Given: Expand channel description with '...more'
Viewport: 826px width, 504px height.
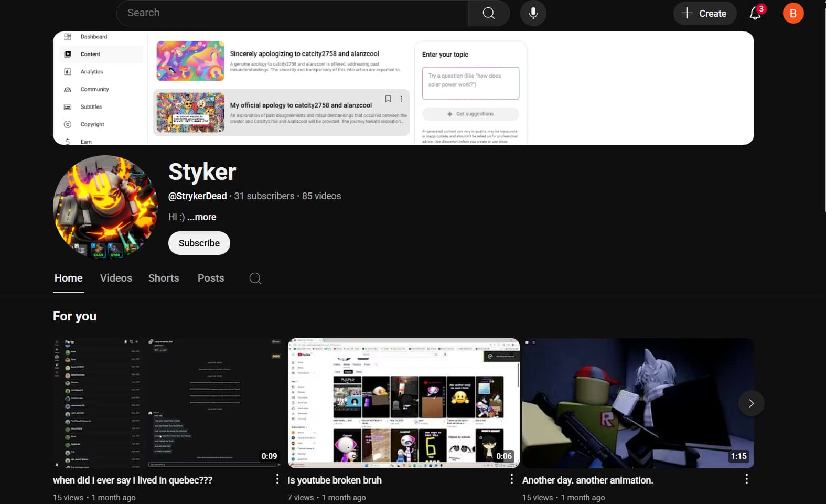Looking at the screenshot, I should [x=202, y=217].
